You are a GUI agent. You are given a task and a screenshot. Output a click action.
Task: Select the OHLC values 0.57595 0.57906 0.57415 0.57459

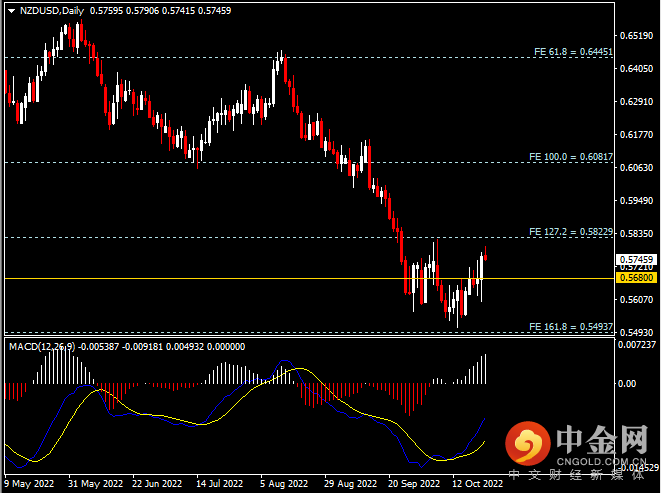coord(160,11)
